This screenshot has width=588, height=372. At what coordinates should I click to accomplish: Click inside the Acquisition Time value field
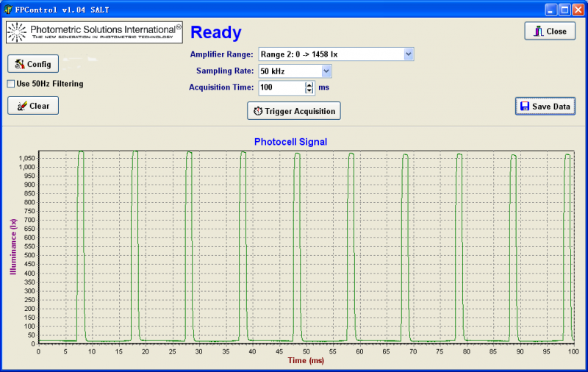pos(280,87)
